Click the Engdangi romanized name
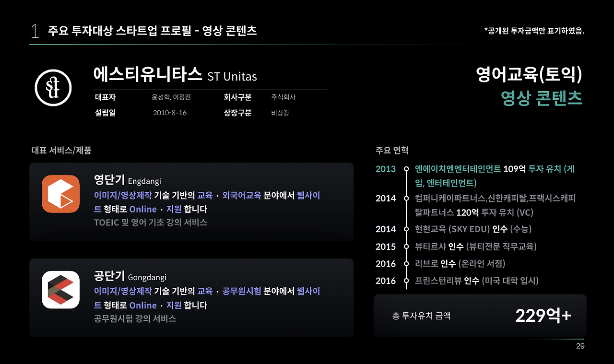This screenshot has width=614, height=364. [144, 181]
